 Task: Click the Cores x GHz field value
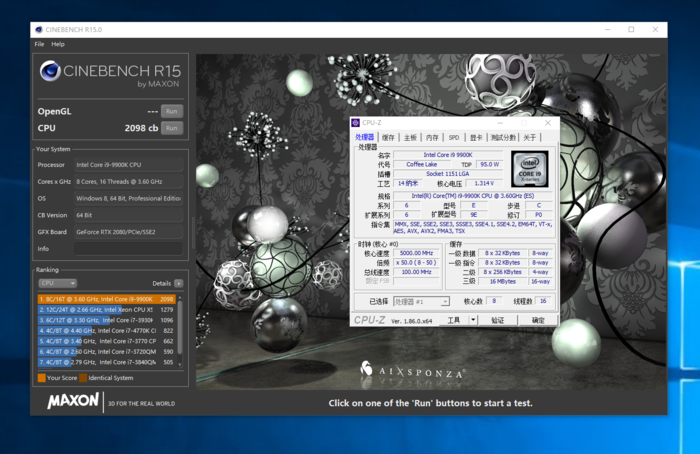coord(129,182)
